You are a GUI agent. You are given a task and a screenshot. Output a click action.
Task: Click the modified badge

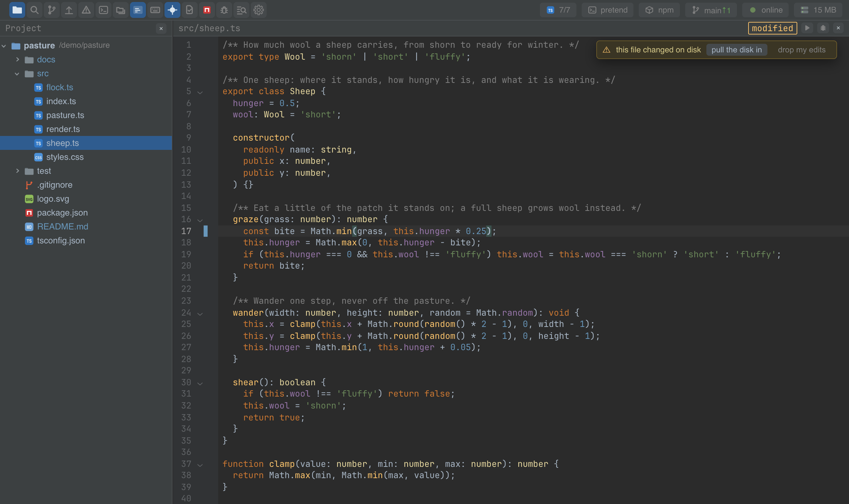pyautogui.click(x=773, y=28)
